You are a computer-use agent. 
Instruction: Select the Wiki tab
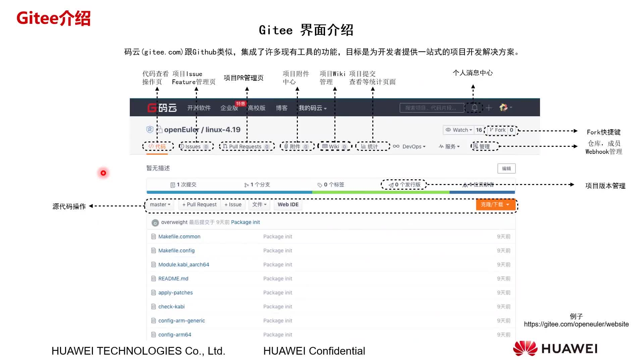point(334,146)
